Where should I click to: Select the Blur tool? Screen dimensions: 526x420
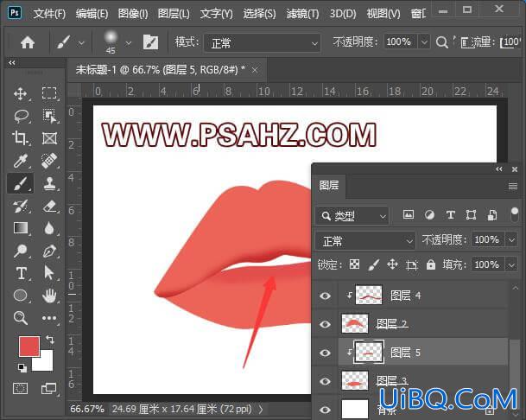coord(49,228)
